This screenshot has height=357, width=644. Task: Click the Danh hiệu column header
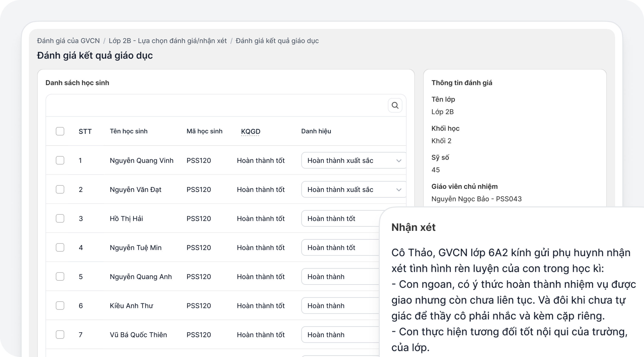(x=316, y=131)
